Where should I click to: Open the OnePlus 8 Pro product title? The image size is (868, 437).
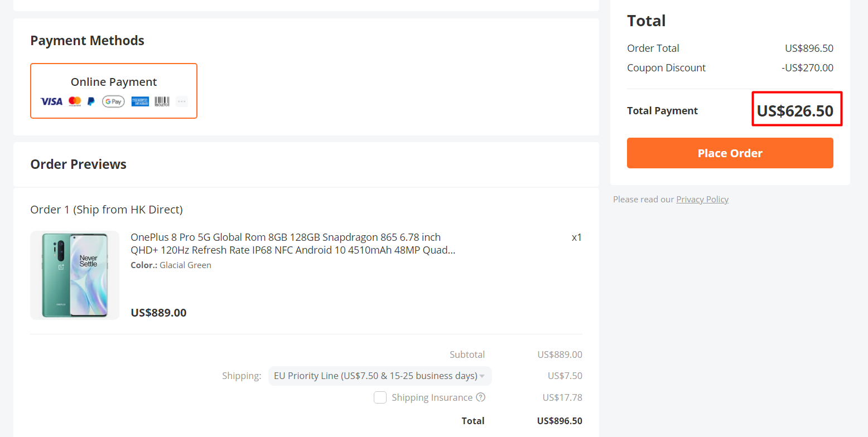[x=293, y=244]
